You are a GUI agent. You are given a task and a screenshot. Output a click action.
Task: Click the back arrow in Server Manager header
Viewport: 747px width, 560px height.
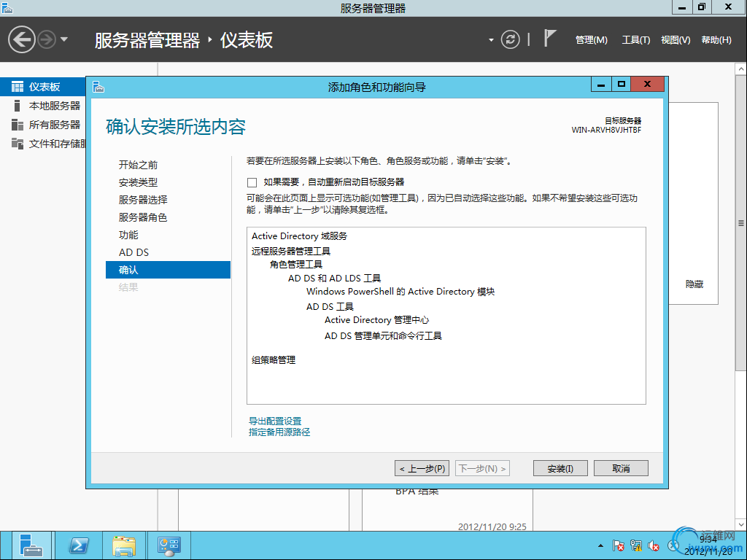(21, 39)
